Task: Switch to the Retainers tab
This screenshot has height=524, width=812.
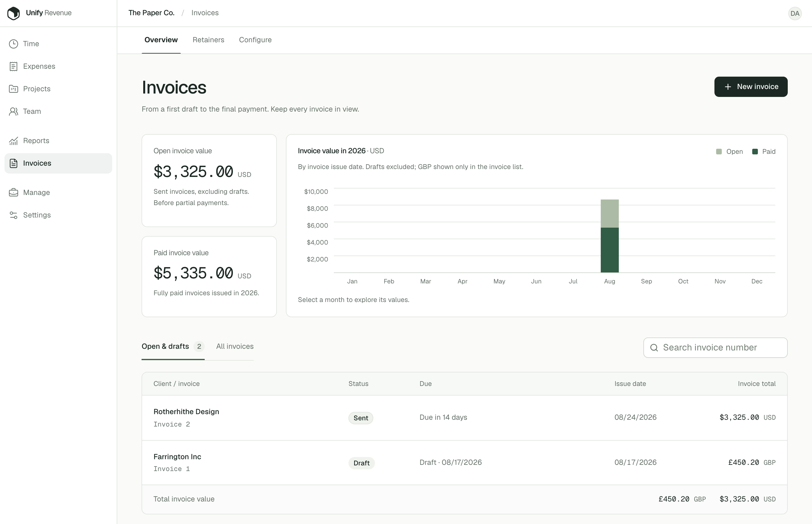Action: pos(208,40)
